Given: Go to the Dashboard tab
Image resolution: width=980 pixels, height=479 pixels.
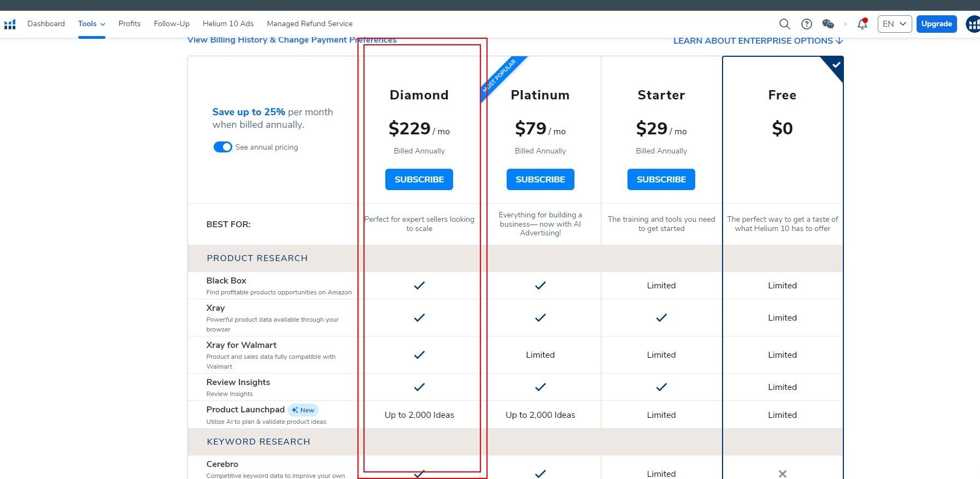Looking at the screenshot, I should pyautogui.click(x=46, y=24).
